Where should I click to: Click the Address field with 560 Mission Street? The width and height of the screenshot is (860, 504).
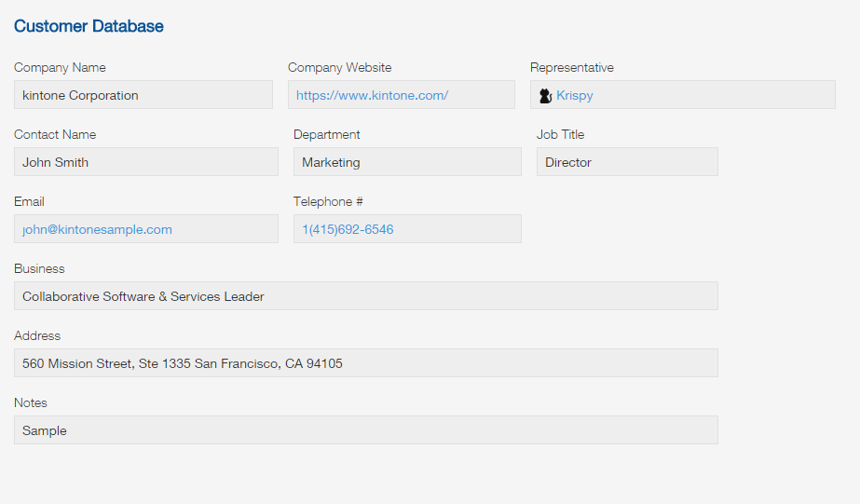(365, 363)
